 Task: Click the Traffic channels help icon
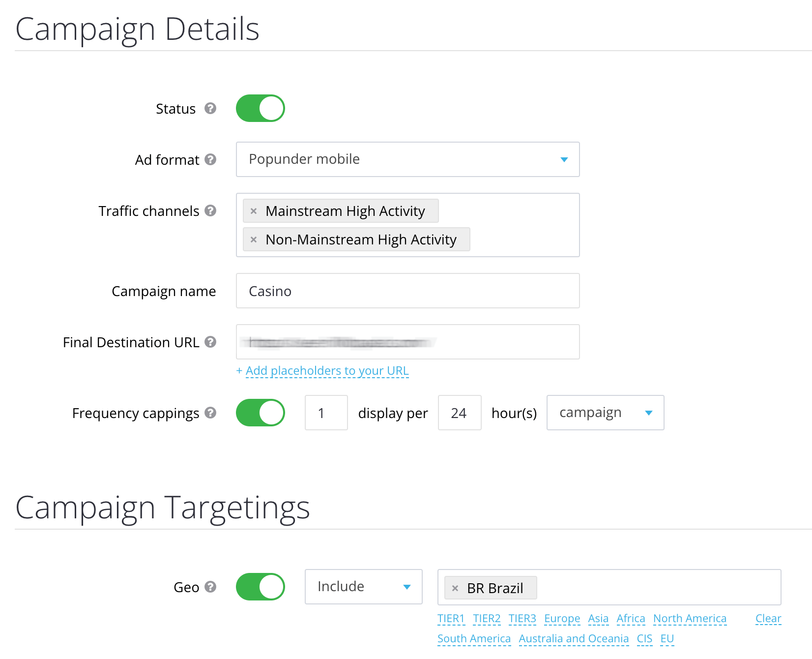point(210,210)
